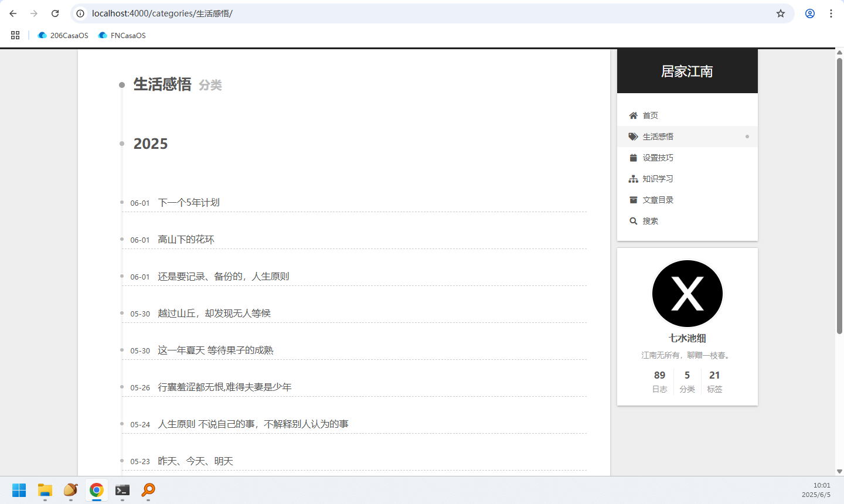Open the Windows Start menu

click(x=19, y=490)
